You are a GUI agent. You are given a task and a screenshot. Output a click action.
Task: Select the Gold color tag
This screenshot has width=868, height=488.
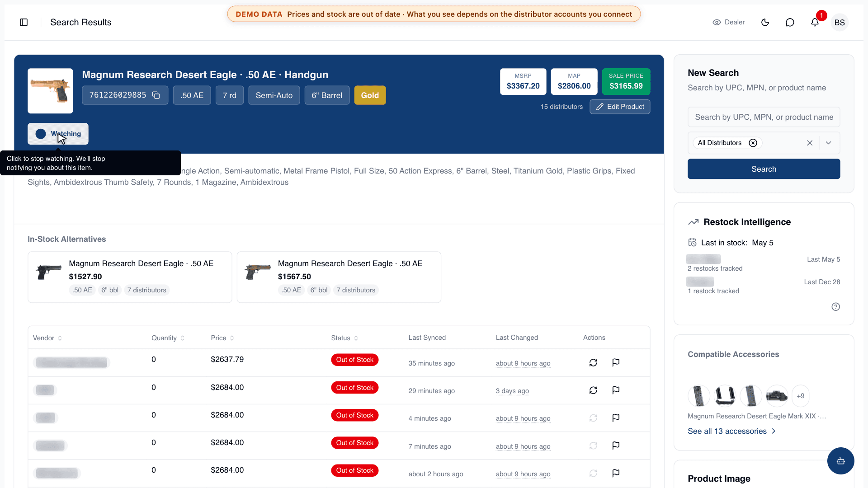[x=370, y=95]
